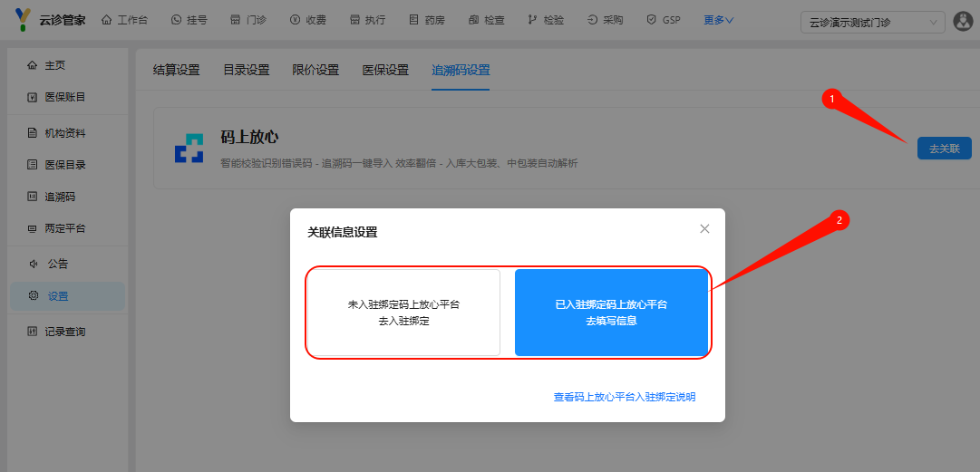Click the 去关联 button
The image size is (980, 472).
point(944,149)
